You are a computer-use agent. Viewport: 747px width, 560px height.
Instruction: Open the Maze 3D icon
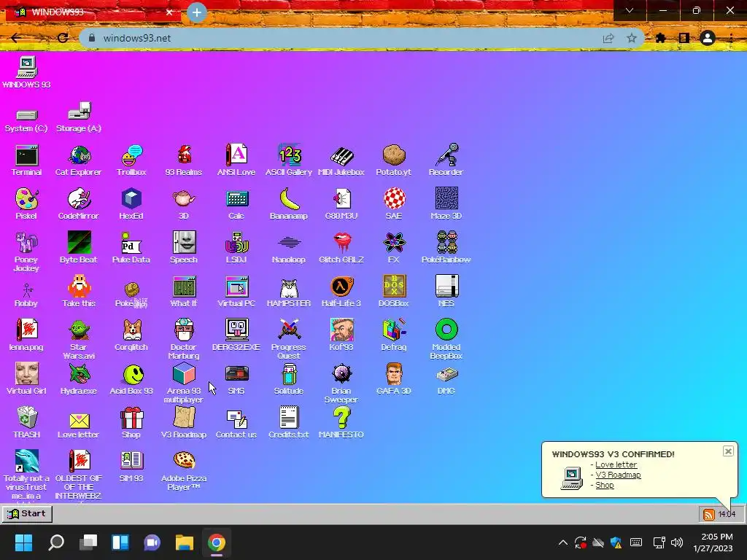pos(446,204)
